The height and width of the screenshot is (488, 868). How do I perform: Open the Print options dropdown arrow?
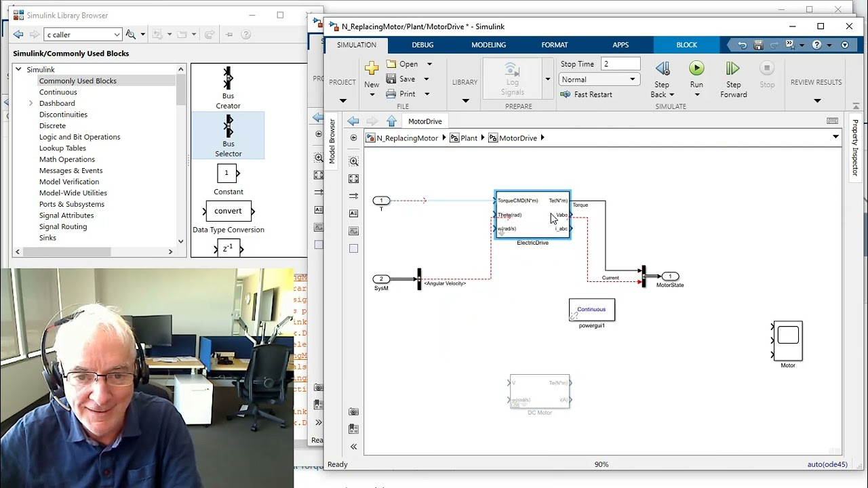(427, 94)
